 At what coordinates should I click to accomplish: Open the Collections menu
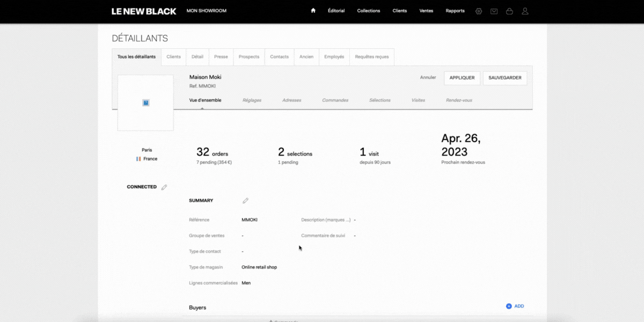point(369,11)
